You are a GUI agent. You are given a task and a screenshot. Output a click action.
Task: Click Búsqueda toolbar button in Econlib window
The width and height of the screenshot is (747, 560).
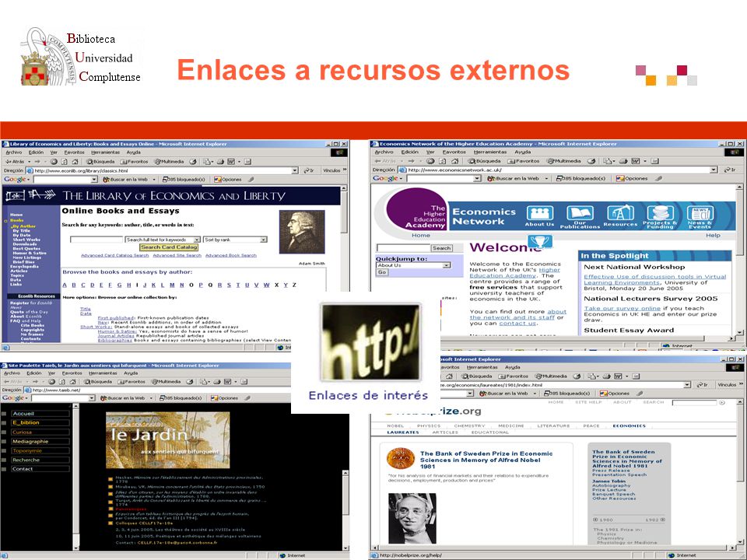click(x=100, y=162)
